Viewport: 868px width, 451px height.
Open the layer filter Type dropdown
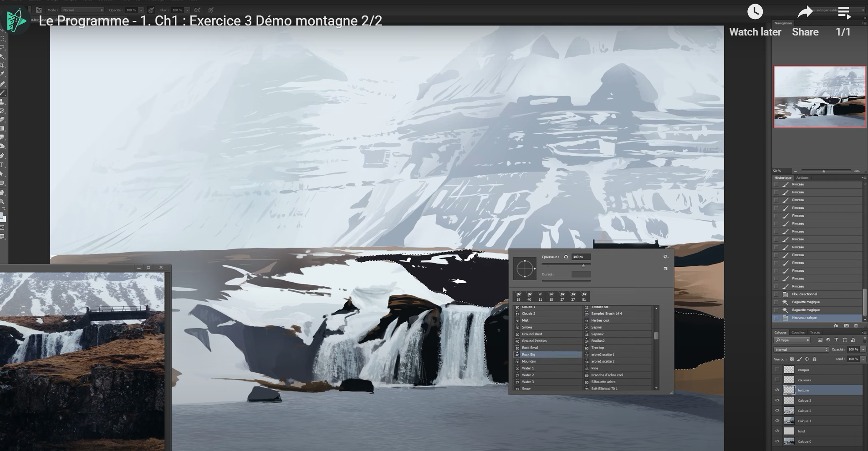click(x=793, y=340)
